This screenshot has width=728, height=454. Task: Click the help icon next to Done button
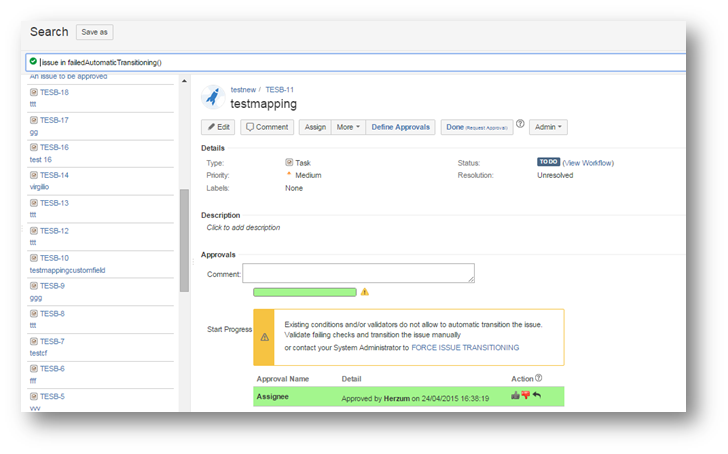520,125
